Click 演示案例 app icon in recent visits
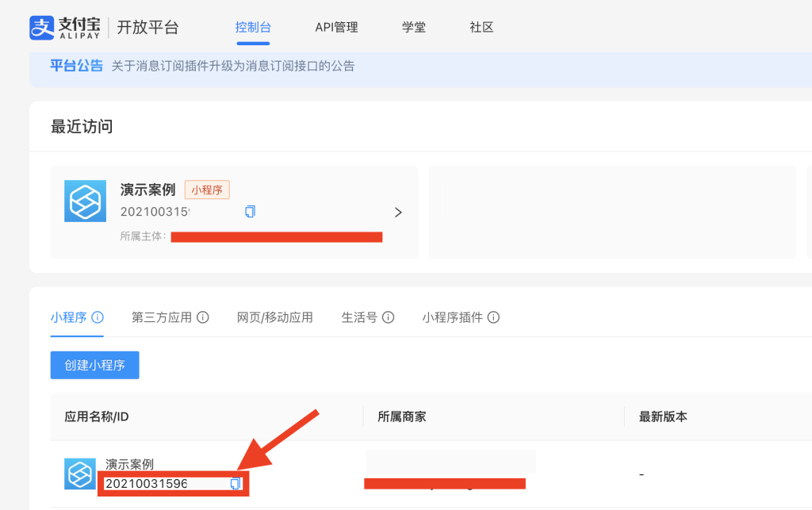The image size is (812, 510). (85, 201)
